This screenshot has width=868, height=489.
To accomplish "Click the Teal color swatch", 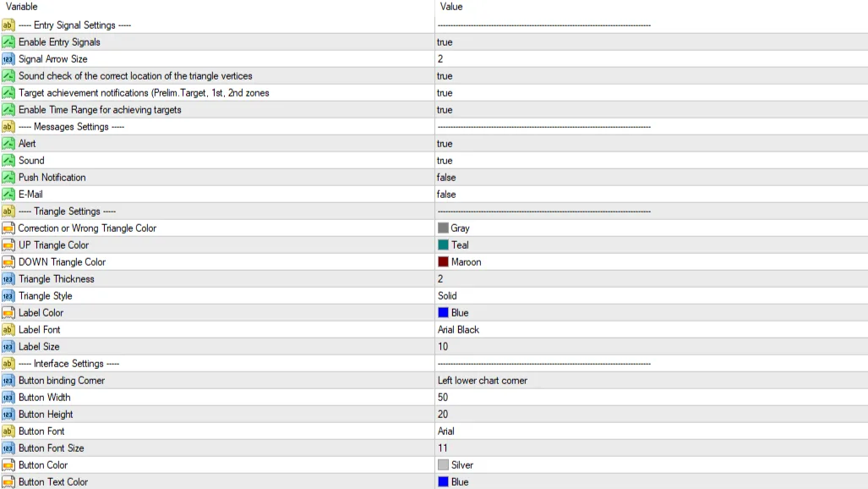I will click(x=443, y=245).
